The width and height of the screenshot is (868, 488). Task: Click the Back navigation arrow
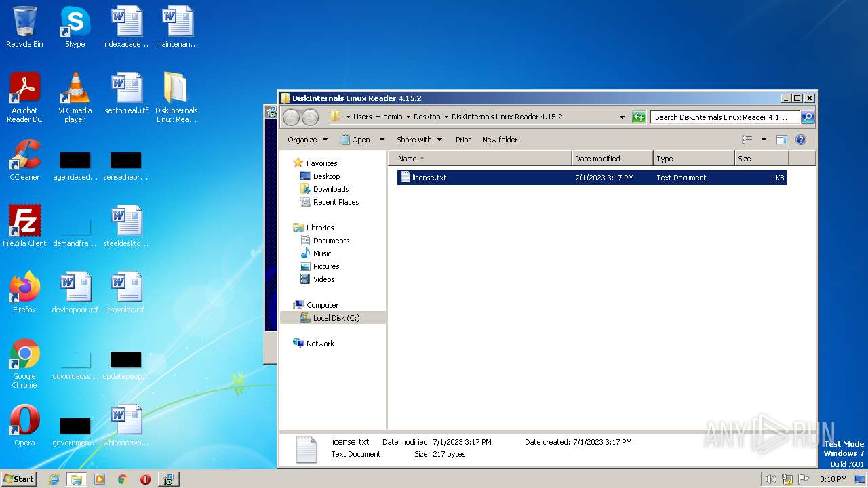point(292,117)
